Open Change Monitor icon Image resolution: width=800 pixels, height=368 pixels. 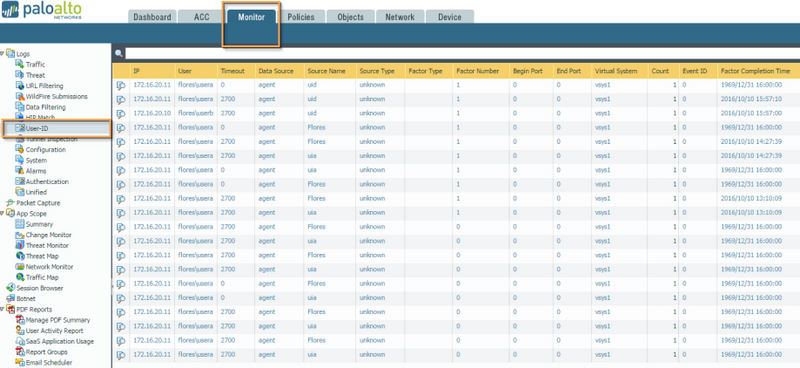19,235
